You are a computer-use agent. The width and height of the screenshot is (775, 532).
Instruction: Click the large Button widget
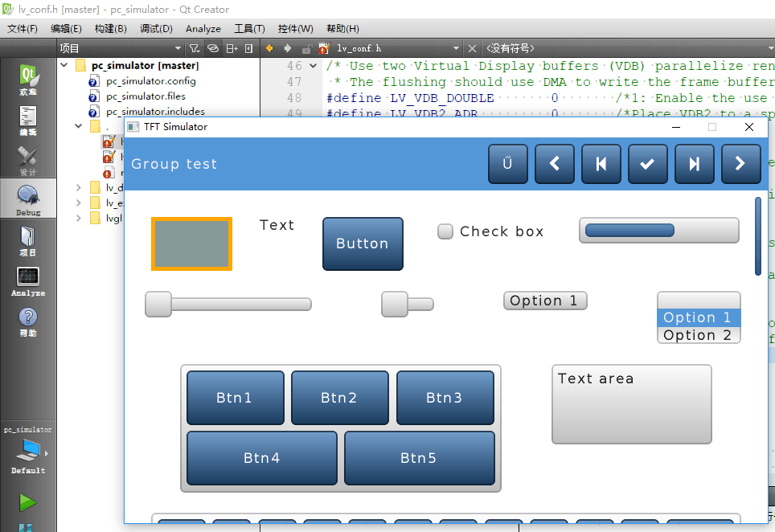coord(363,243)
